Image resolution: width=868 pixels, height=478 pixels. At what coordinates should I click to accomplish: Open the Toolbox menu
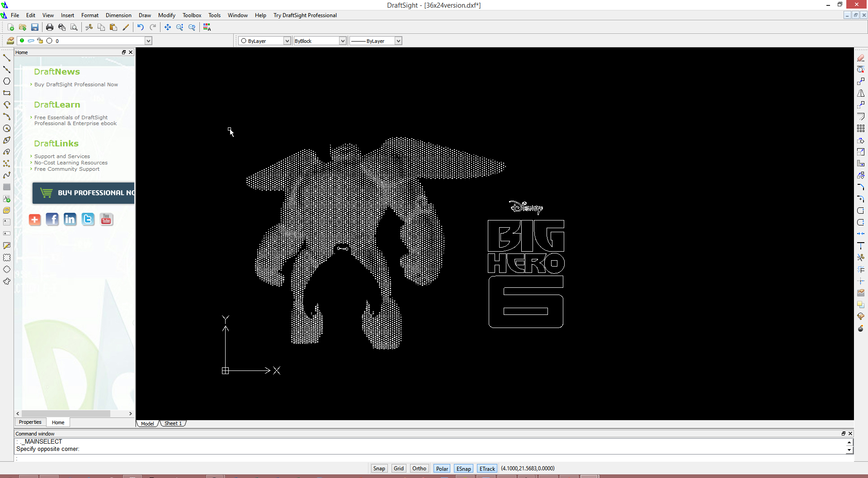click(192, 15)
